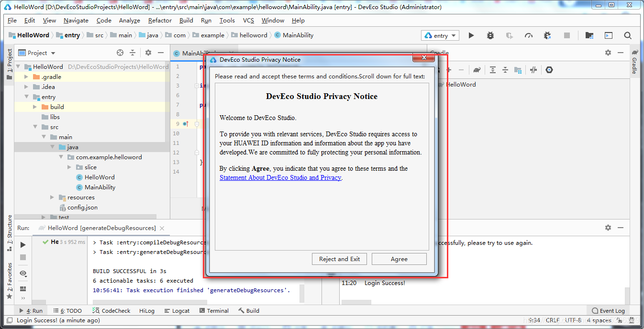Open the Project view dropdown
The image size is (644, 329).
tap(37, 53)
